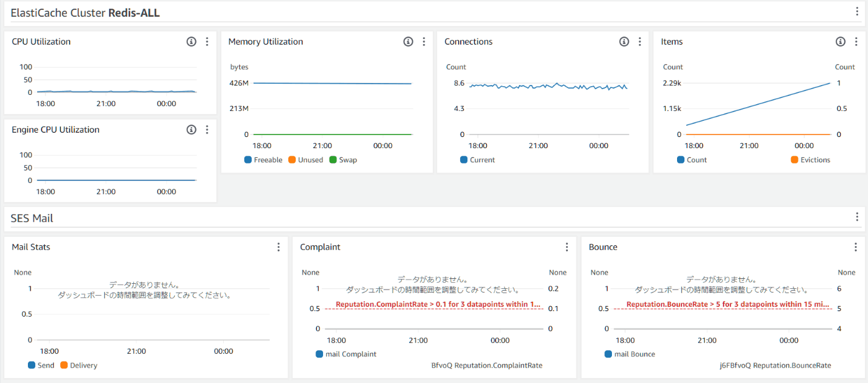
Task: Click the 2.29k value on Items axis
Action: pos(672,83)
